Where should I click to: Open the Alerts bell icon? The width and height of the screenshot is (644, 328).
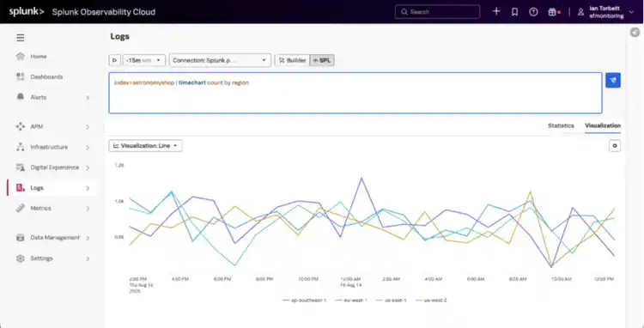pyautogui.click(x=20, y=97)
